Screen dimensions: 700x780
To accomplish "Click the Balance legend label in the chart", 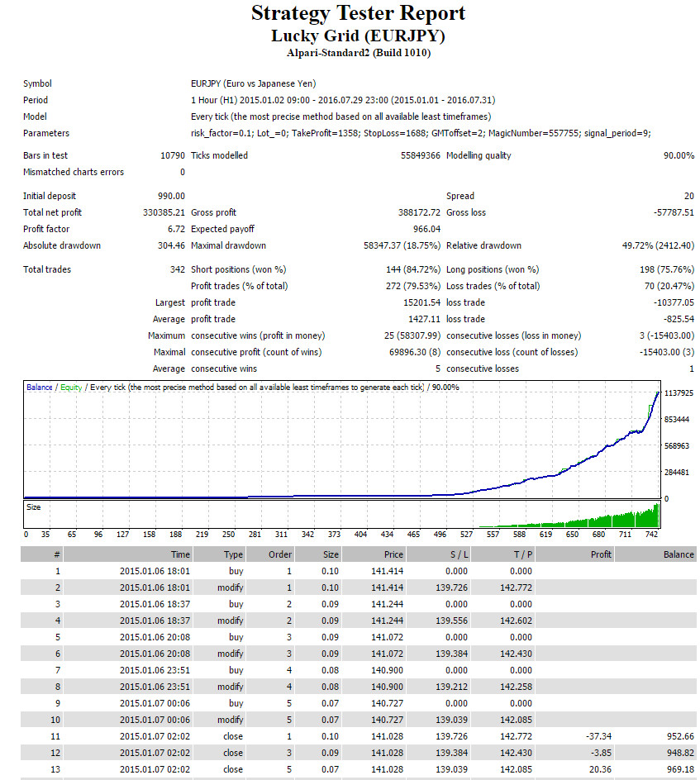I will [x=40, y=387].
